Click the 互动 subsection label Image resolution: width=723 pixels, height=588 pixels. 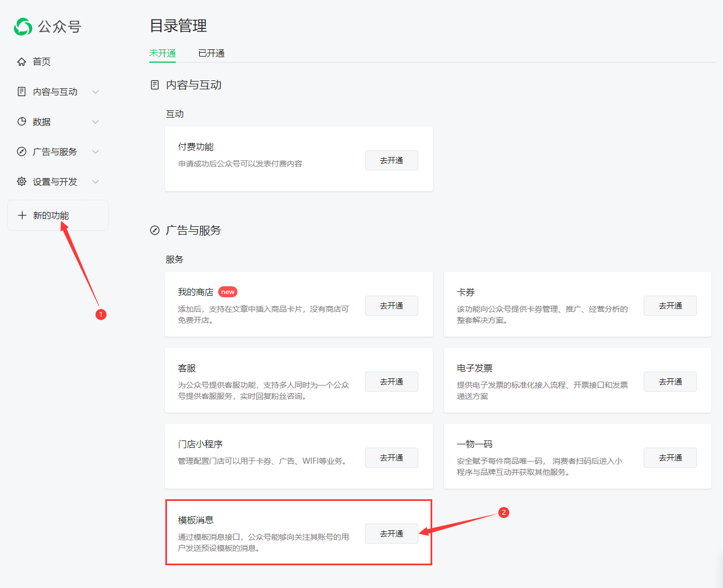(x=175, y=114)
